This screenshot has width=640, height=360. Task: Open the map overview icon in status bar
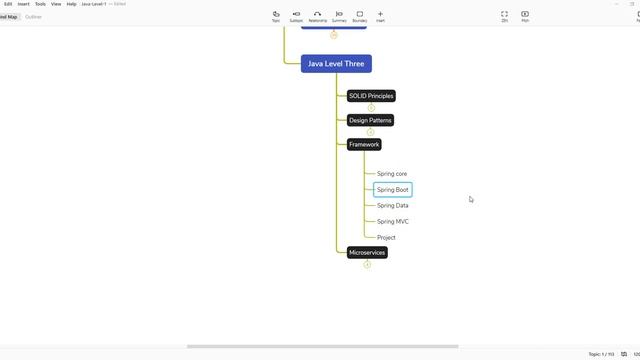pyautogui.click(x=624, y=354)
